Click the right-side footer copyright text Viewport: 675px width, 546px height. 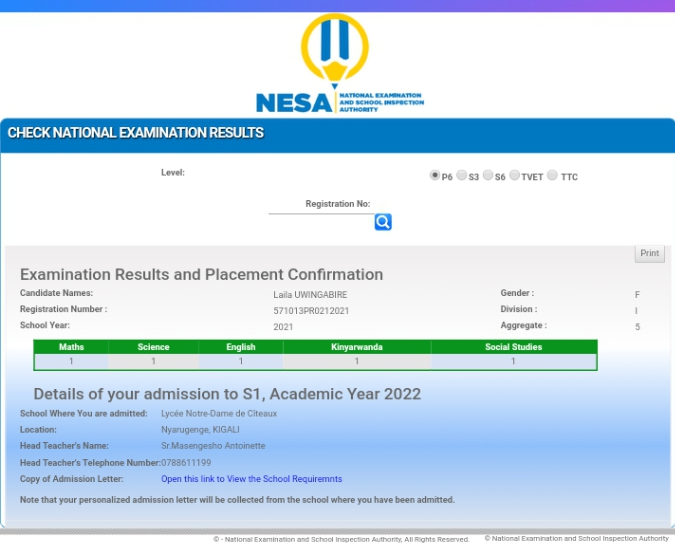pos(576,538)
